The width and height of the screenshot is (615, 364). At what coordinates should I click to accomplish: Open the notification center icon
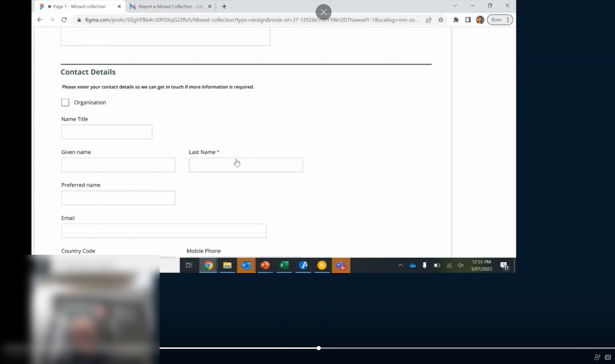pyautogui.click(x=504, y=266)
